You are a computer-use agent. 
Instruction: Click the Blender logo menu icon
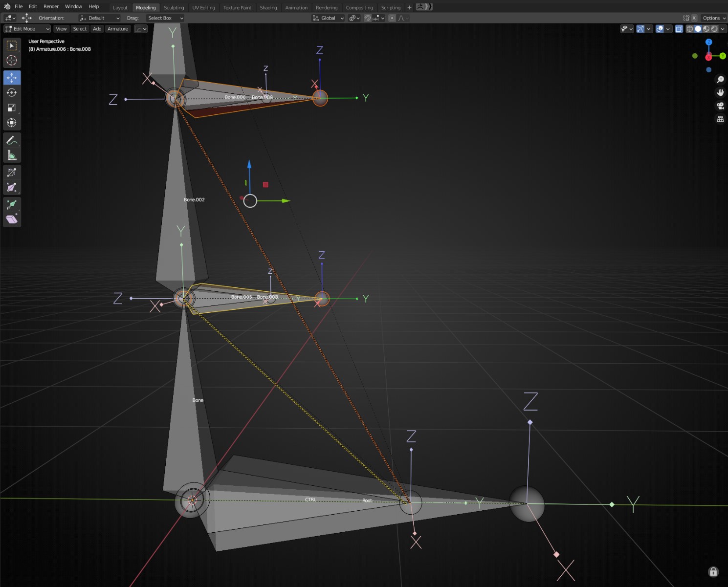click(7, 6)
